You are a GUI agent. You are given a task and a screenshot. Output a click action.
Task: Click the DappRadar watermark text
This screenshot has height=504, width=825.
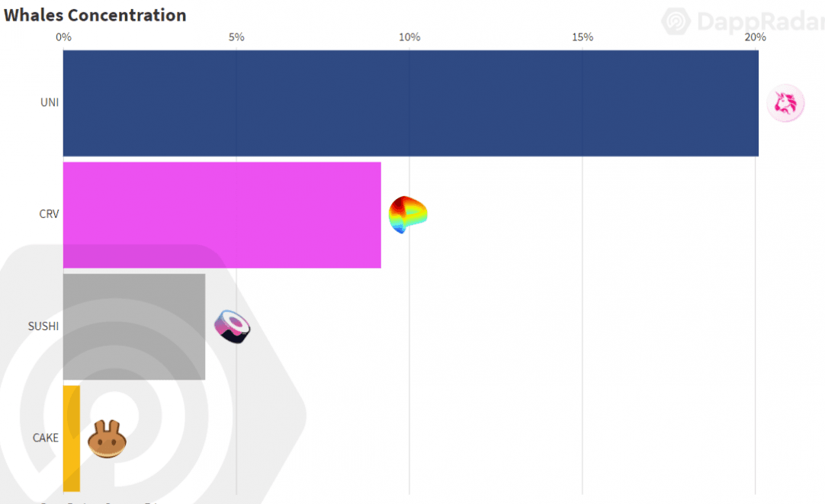[759, 22]
